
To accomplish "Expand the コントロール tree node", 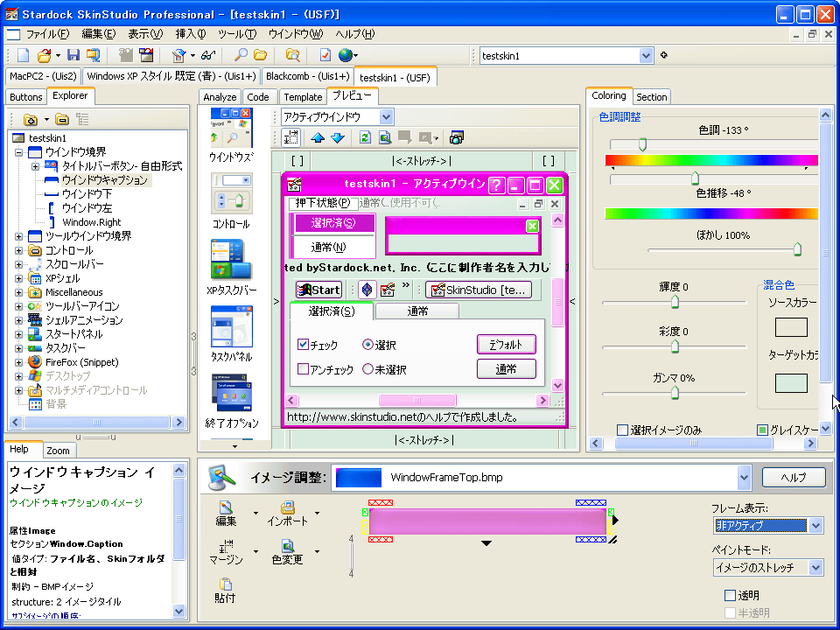I will [x=18, y=250].
